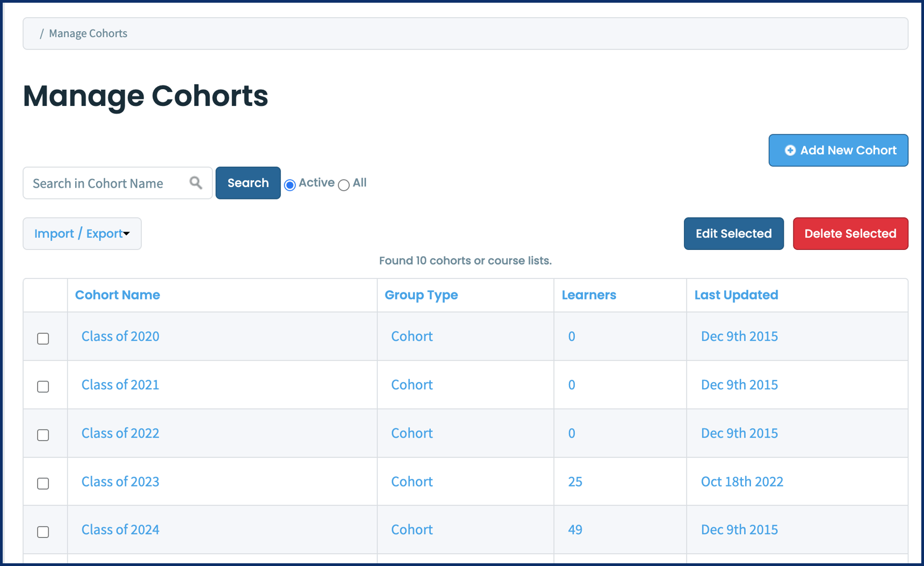
Task: Sort by the Cohort Name column
Action: click(x=117, y=295)
